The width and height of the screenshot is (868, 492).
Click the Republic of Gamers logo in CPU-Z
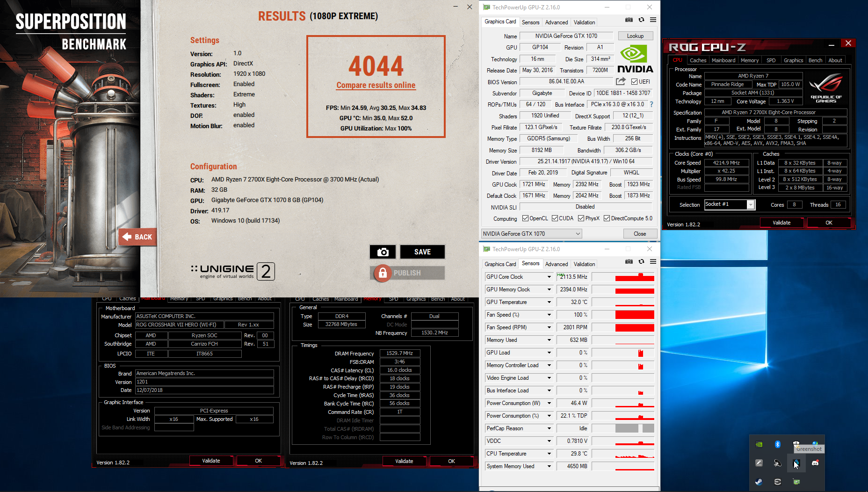[x=826, y=87]
